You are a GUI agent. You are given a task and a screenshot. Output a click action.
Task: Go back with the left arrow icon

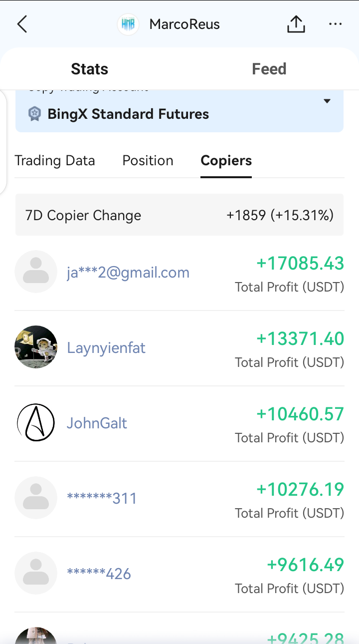pyautogui.click(x=22, y=24)
